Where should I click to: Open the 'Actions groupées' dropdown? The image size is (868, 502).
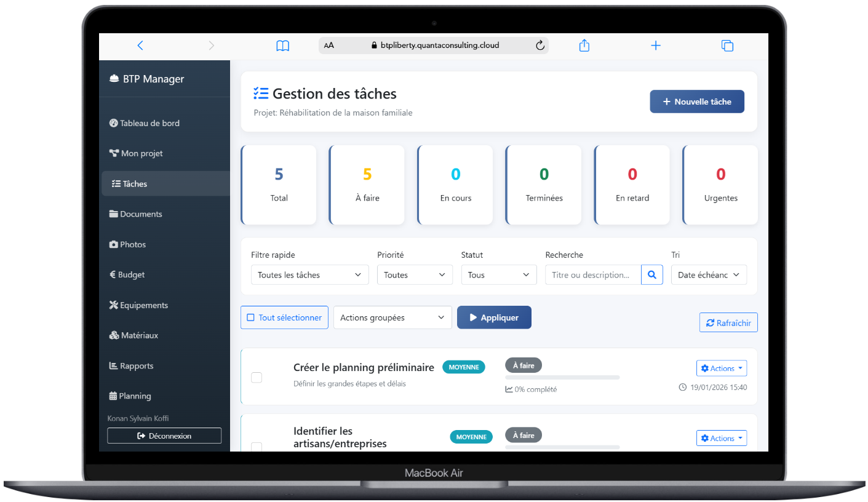392,317
